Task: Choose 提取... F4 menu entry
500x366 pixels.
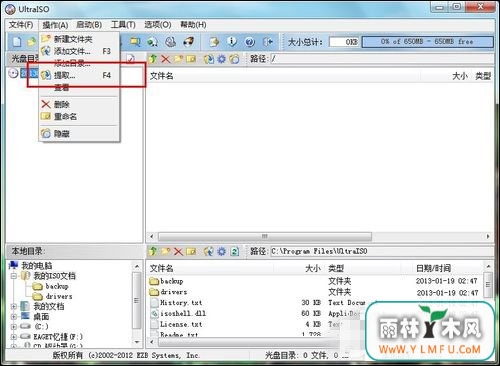Action: pos(79,75)
